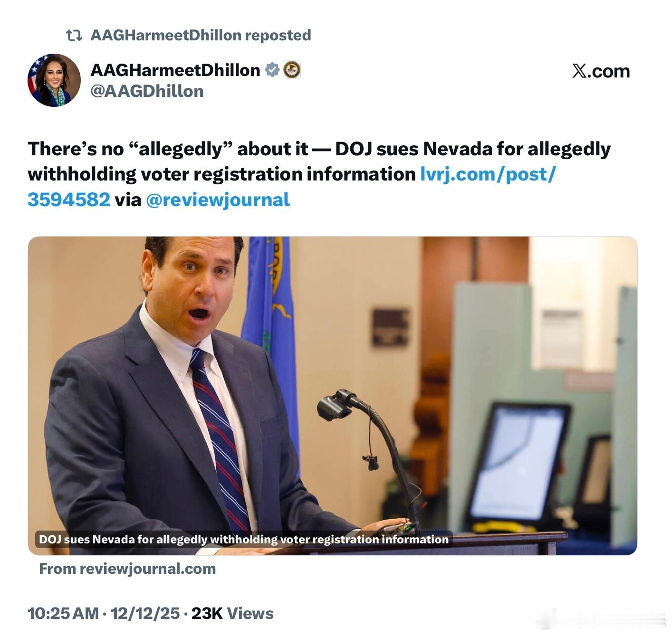
Task: Click the @AAGDhillon handle
Action: (x=147, y=91)
